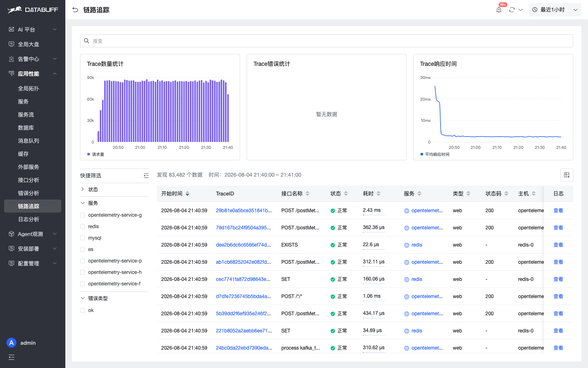
Task: Check the es service filter
Action: [82, 249]
